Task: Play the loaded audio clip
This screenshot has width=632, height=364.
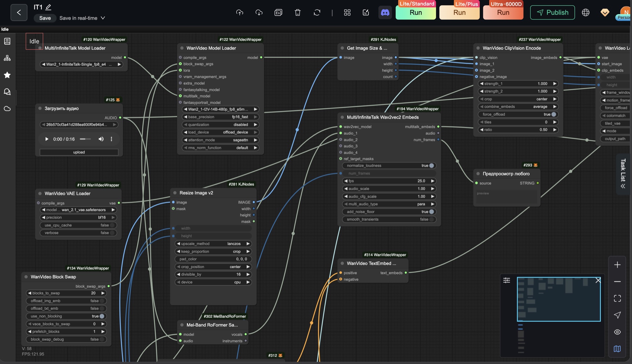Action: tap(47, 139)
